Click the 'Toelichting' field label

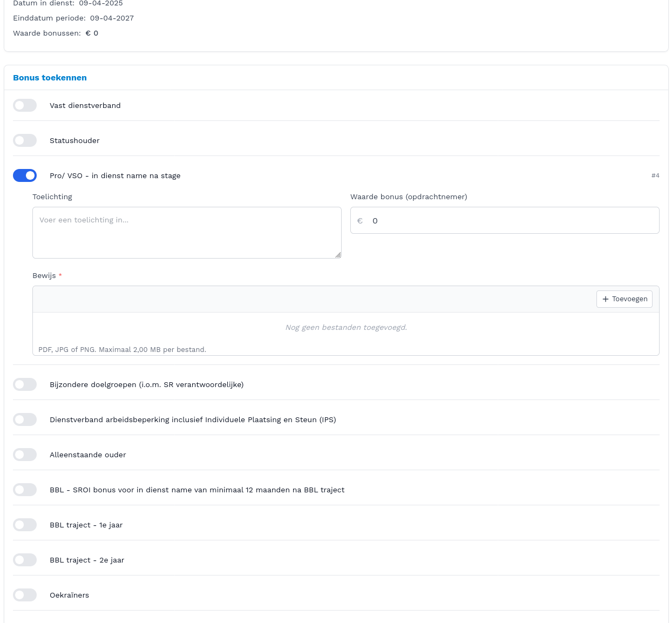52,197
